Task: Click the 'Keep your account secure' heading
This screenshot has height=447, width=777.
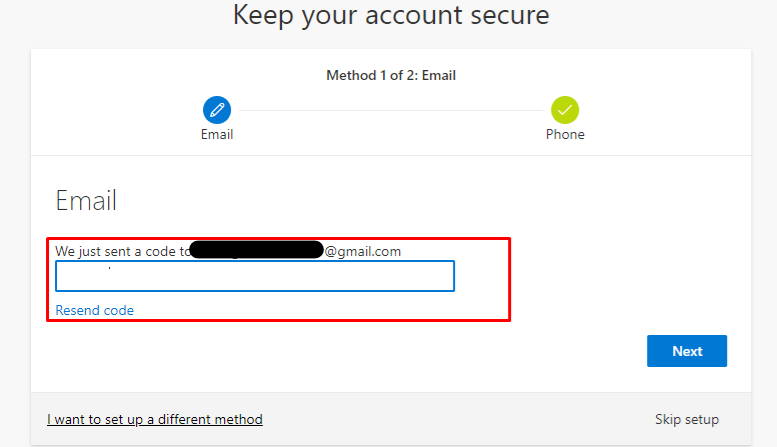Action: point(391,16)
